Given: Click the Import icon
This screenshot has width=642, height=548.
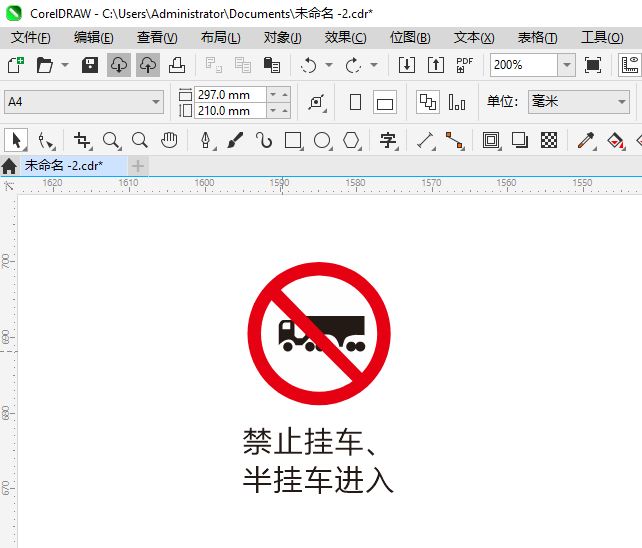Looking at the screenshot, I should (x=407, y=65).
